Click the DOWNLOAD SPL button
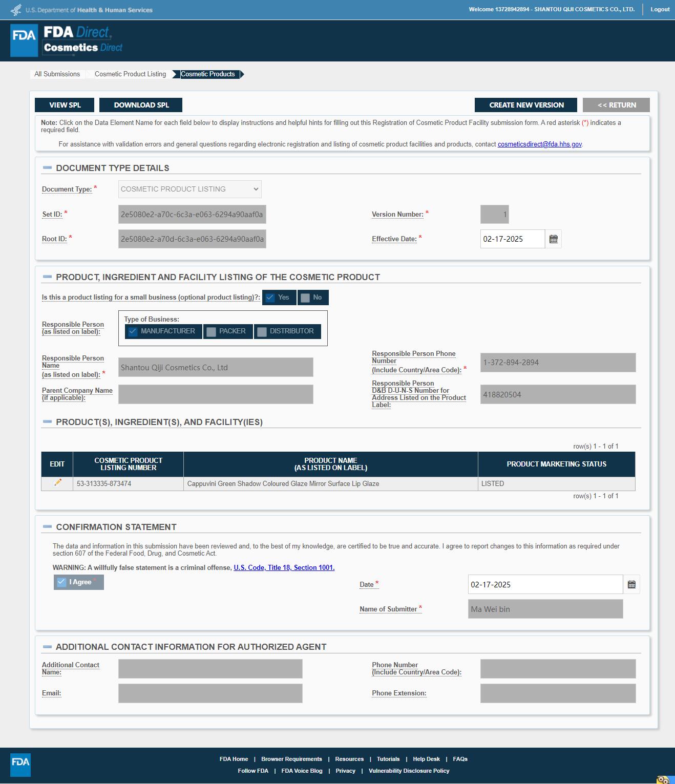 (x=141, y=105)
